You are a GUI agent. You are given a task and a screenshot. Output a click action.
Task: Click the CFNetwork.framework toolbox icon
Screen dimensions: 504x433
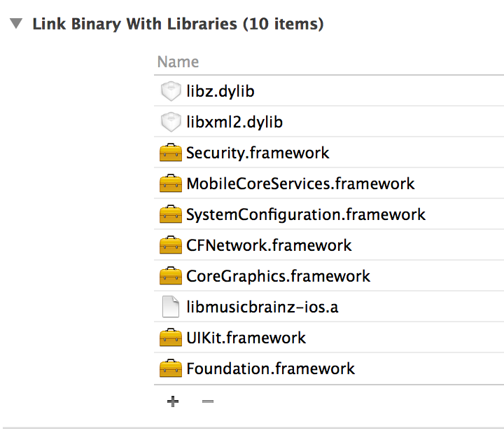point(171,245)
